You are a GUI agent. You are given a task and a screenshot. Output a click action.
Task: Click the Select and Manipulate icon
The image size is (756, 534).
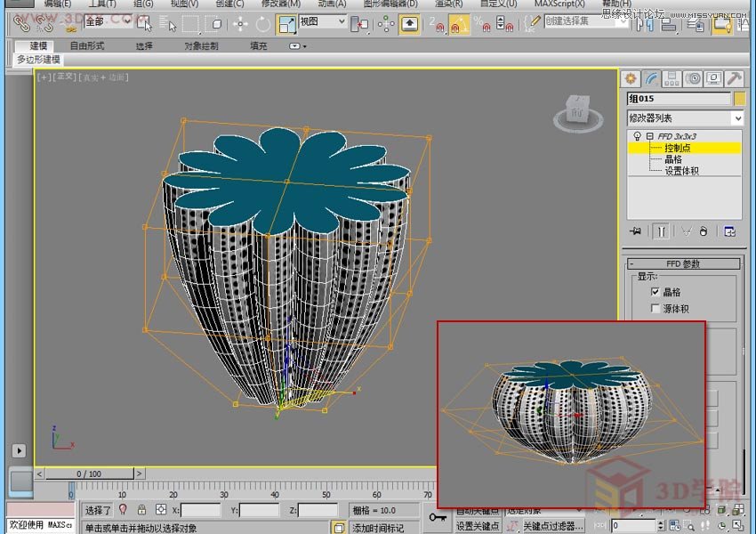click(386, 22)
